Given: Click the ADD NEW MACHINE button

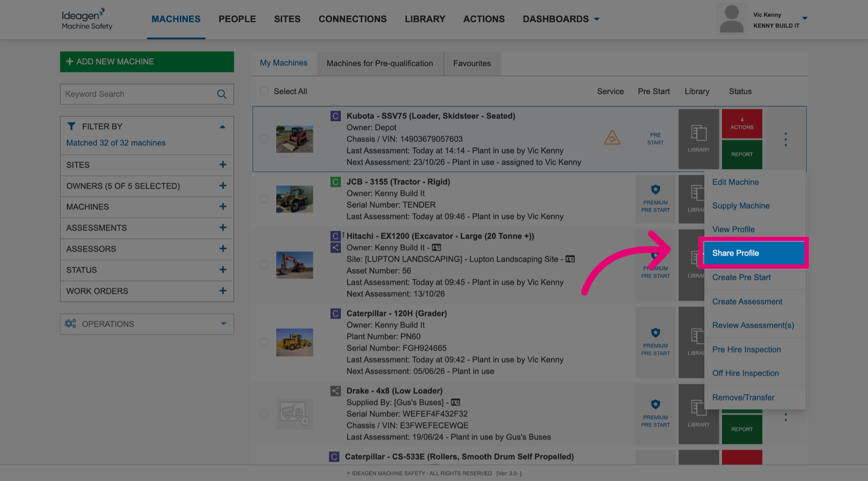Looking at the screenshot, I should coord(147,61).
